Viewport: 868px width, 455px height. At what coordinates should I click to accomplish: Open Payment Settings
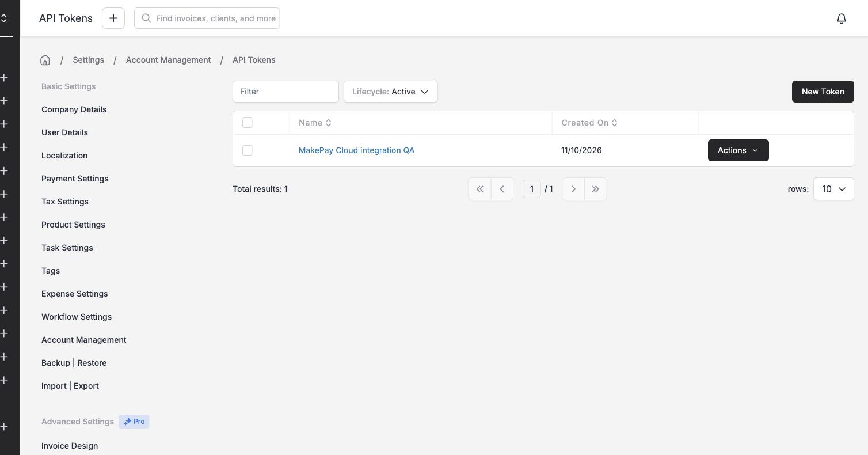click(x=75, y=179)
